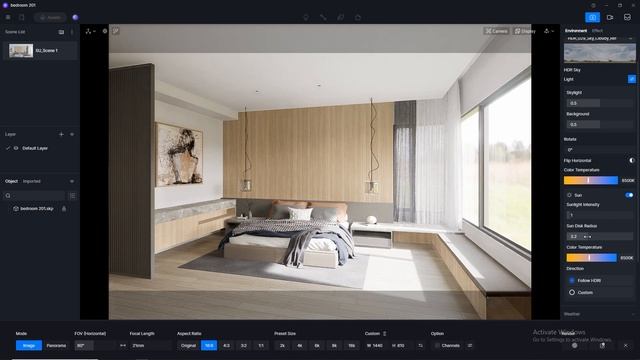Open viewport settings gear icon
This screenshot has height=360, width=640.
point(105,31)
